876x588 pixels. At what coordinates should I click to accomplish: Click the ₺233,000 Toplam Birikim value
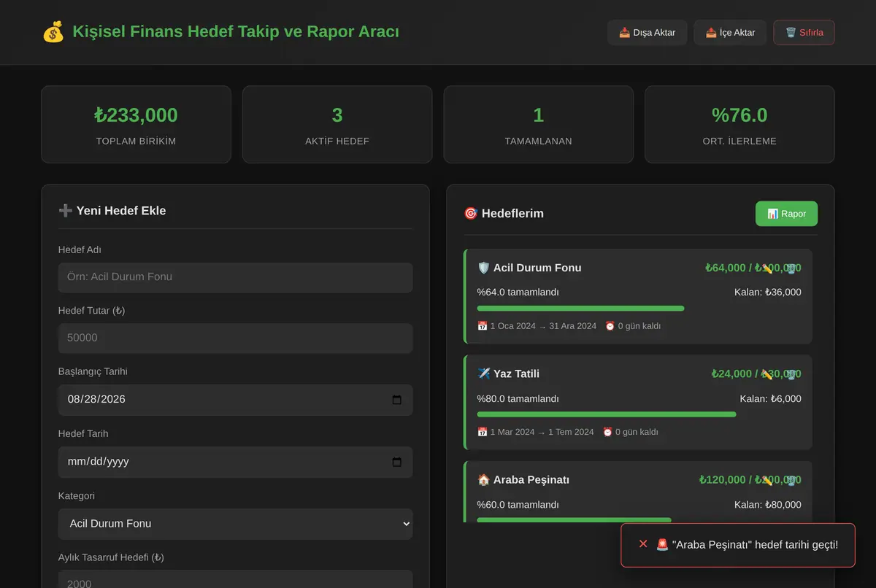click(x=136, y=115)
